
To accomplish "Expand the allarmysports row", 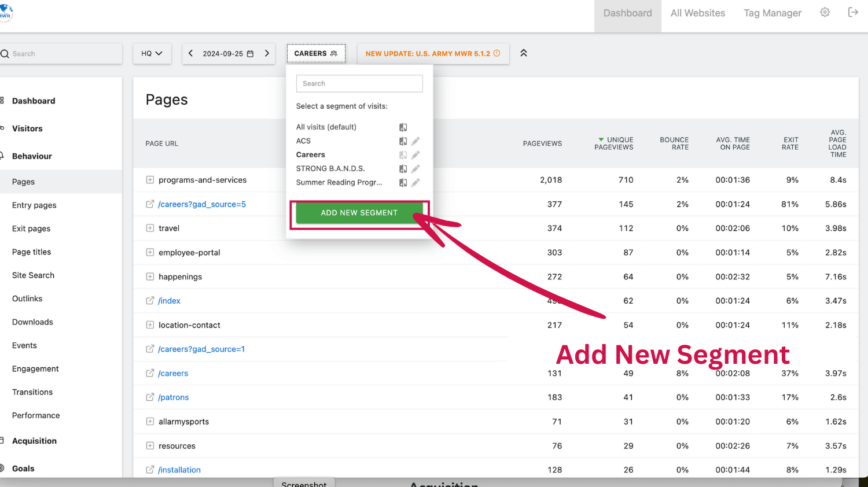I will pos(150,422).
